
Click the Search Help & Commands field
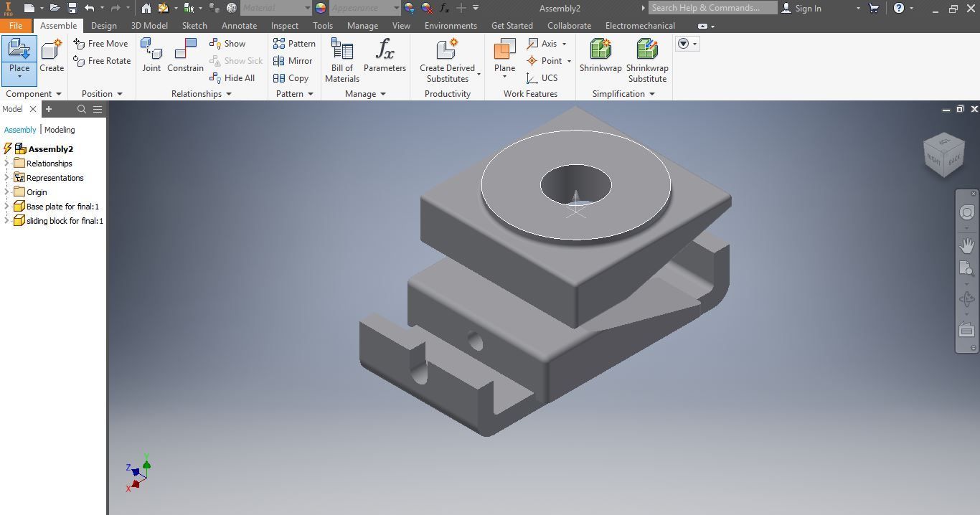tap(712, 8)
